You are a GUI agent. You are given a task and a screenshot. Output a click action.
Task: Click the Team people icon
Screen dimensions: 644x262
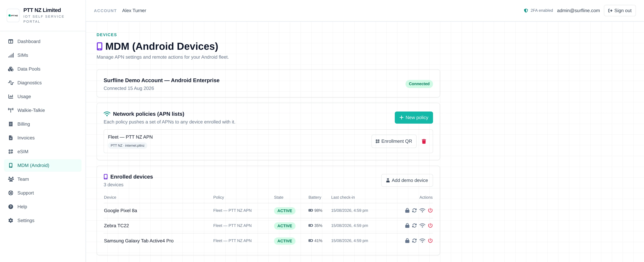11,179
